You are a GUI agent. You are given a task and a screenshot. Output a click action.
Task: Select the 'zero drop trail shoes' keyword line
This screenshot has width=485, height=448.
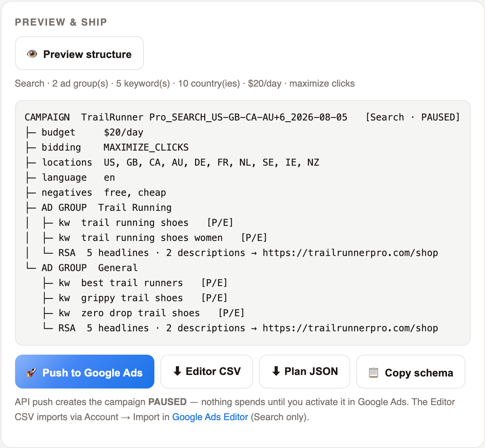coord(143,313)
